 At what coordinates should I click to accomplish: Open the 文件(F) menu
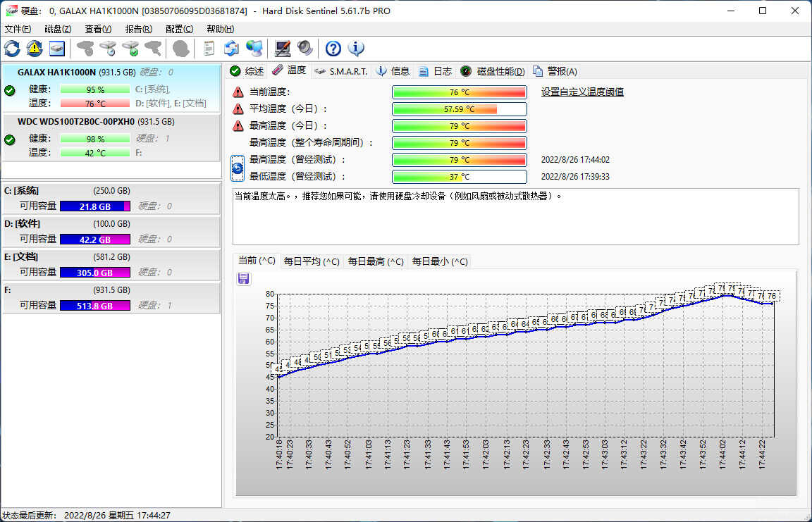coord(18,29)
